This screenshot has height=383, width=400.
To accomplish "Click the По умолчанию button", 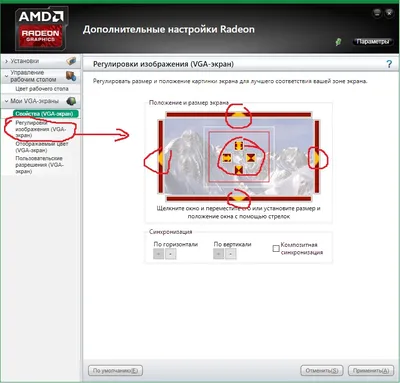I will [x=115, y=370].
